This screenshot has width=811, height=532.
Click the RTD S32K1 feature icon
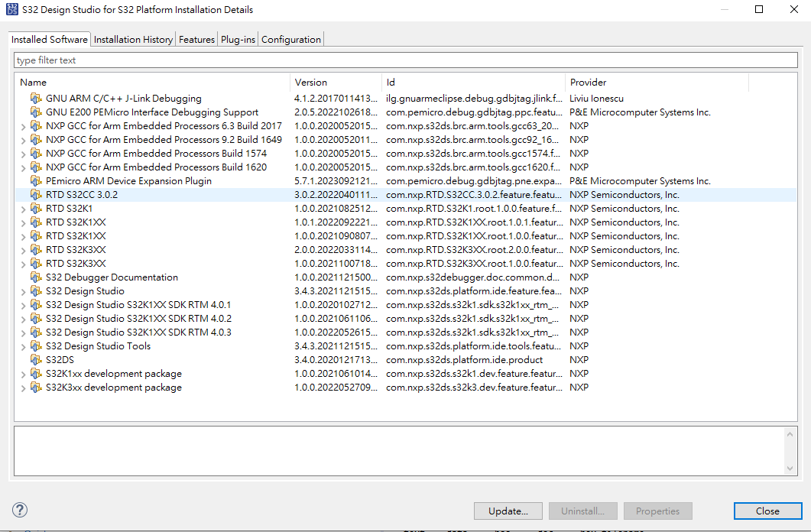36,208
